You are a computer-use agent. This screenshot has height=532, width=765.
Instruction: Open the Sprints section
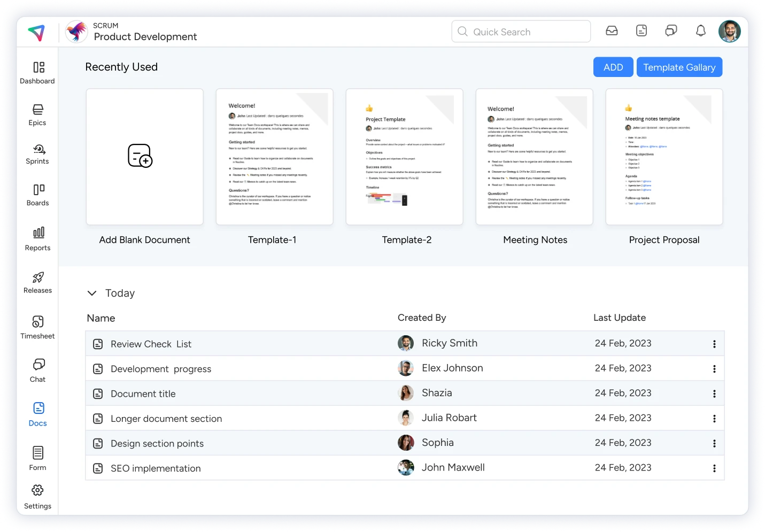(x=37, y=154)
